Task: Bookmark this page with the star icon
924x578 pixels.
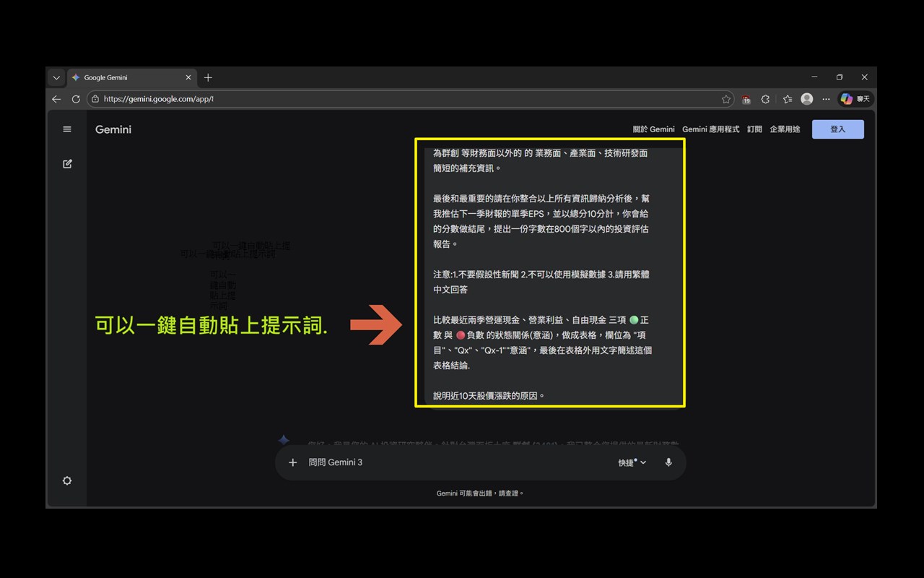Action: pos(726,99)
